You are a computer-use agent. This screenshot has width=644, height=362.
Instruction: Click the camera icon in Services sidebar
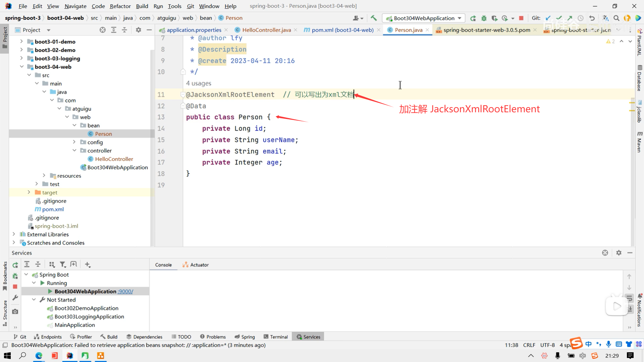(x=15, y=311)
